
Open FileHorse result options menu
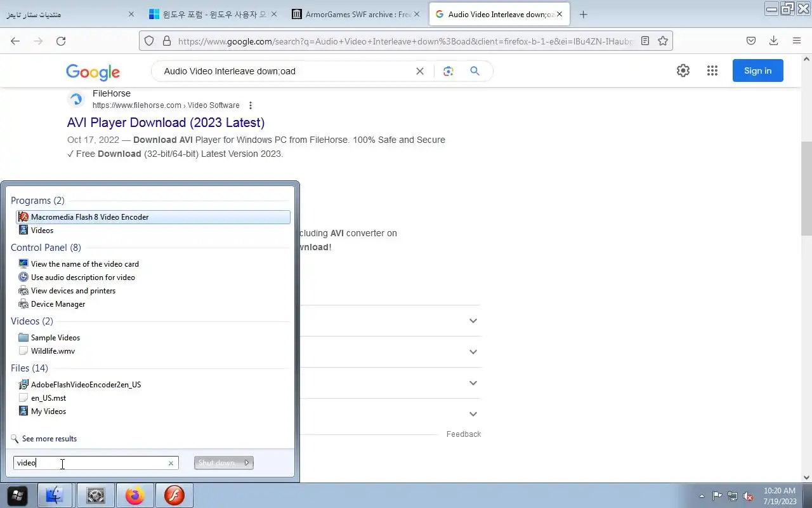point(251,105)
